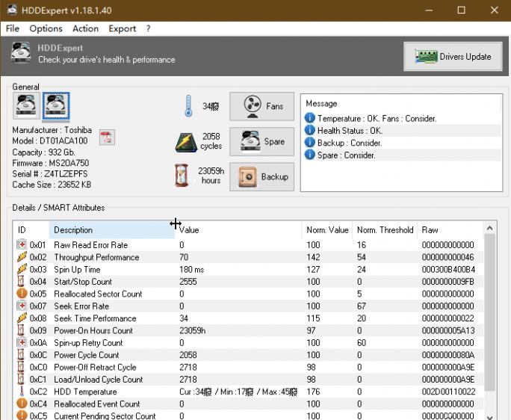Open the Export menu

(123, 28)
